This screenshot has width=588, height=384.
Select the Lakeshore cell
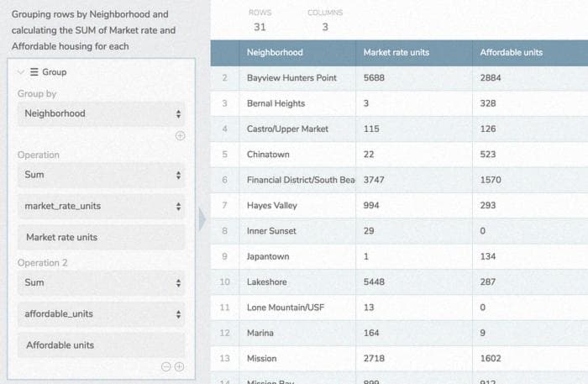tap(297, 282)
